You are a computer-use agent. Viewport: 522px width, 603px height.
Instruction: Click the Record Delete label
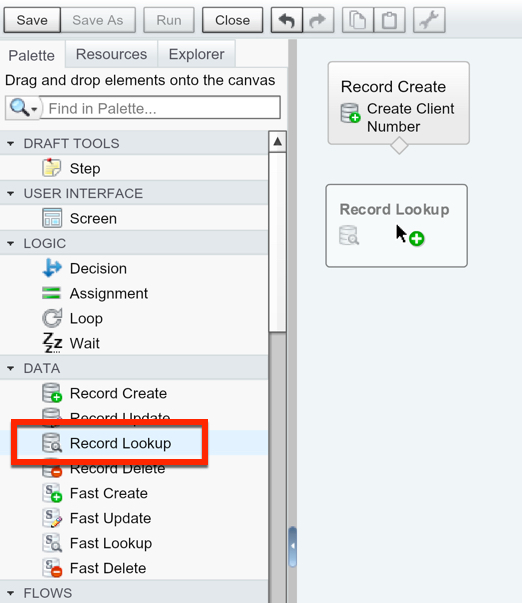(x=117, y=470)
